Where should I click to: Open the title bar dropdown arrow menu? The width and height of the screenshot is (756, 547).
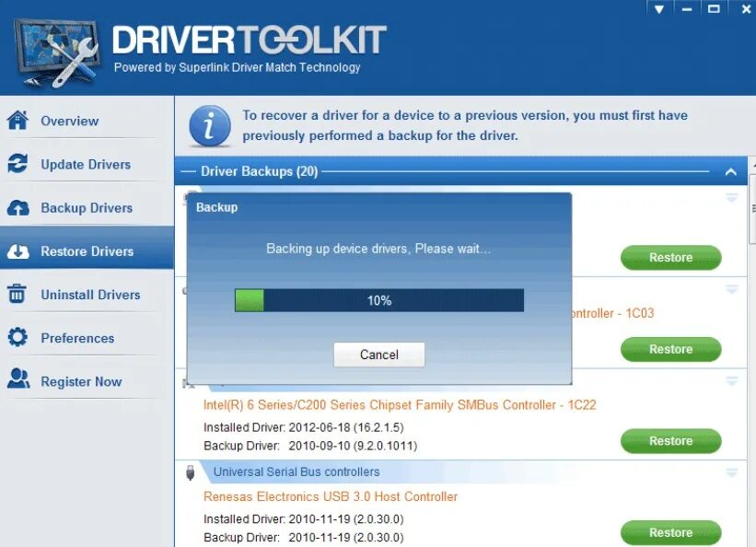pyautogui.click(x=659, y=9)
